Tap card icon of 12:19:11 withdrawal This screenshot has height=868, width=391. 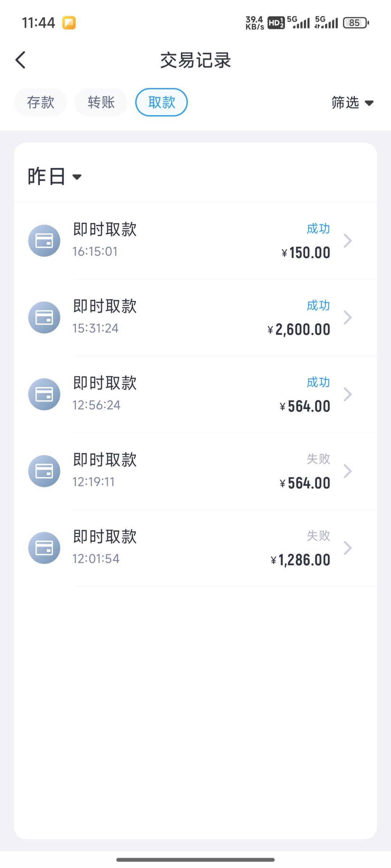coord(44,471)
